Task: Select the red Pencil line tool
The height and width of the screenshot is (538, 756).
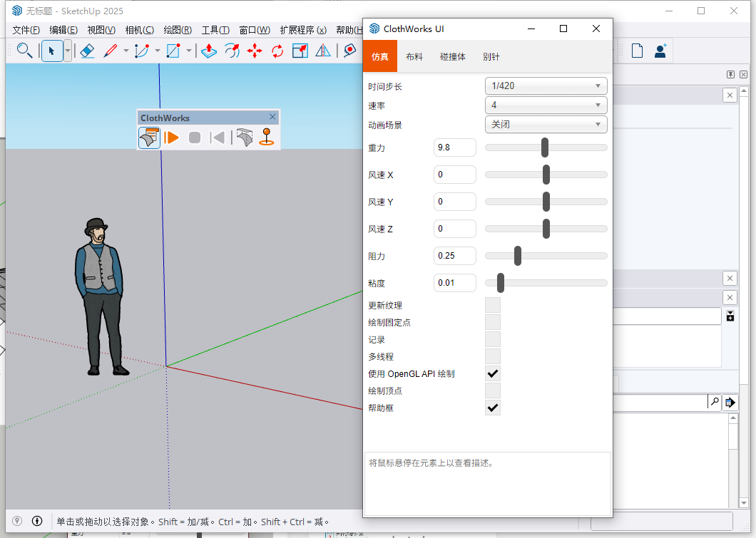Action: [111, 51]
